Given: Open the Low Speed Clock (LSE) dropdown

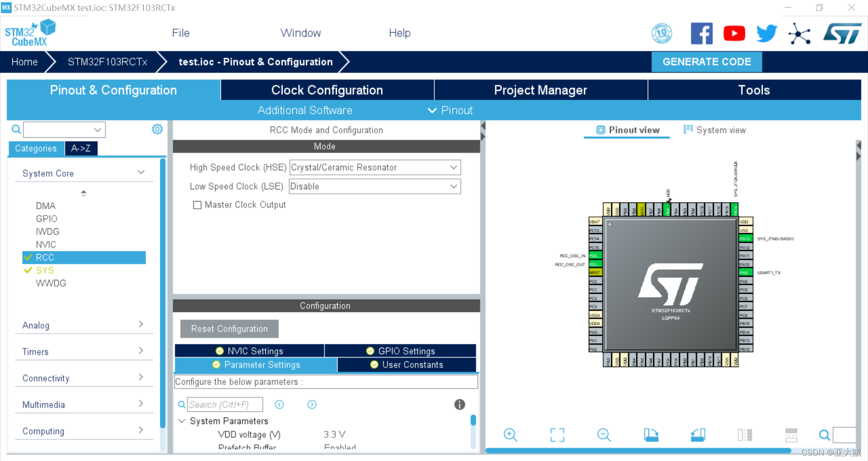Looking at the screenshot, I should pos(375,187).
